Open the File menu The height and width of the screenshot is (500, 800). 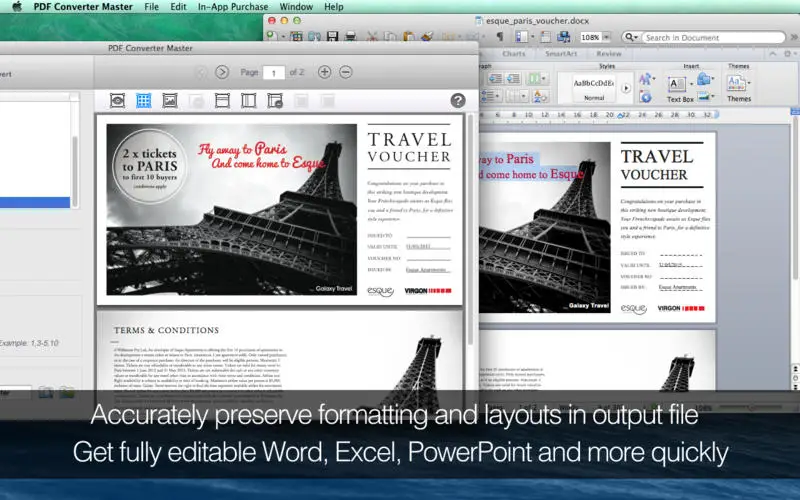(151, 7)
